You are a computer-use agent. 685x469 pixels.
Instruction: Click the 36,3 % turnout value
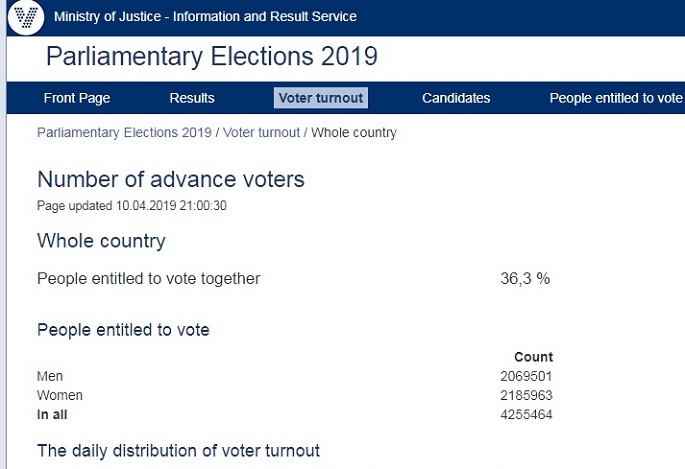coord(525,279)
